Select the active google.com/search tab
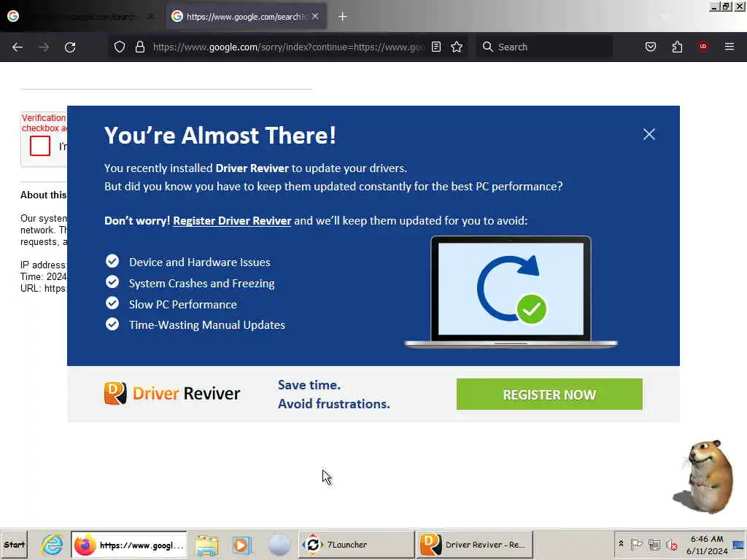Image resolution: width=747 pixels, height=560 pixels. 247,17
